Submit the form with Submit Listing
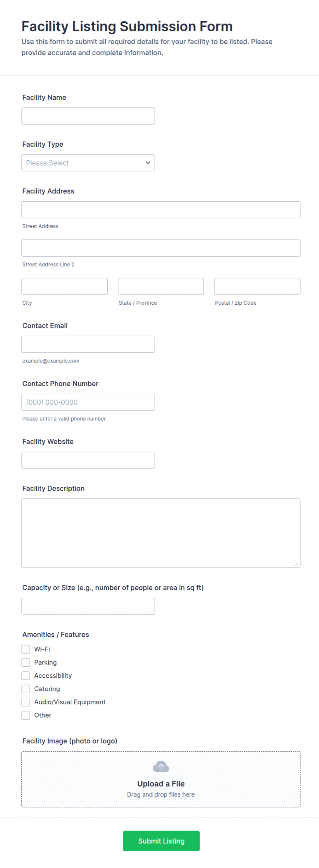 tap(161, 841)
